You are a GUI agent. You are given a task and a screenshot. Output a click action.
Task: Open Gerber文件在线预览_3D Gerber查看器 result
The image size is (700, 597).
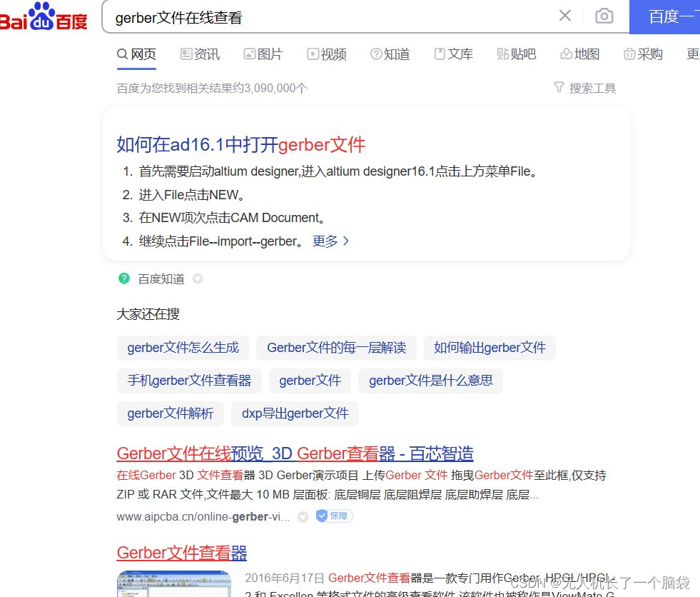click(295, 453)
